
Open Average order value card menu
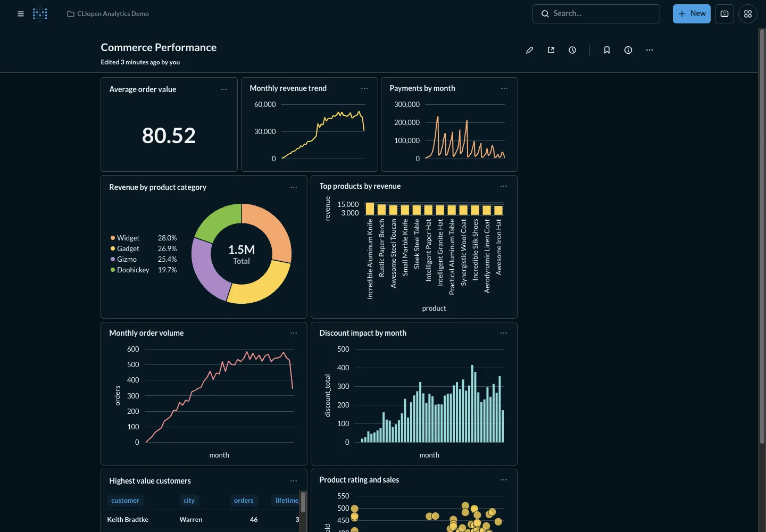pyautogui.click(x=224, y=89)
